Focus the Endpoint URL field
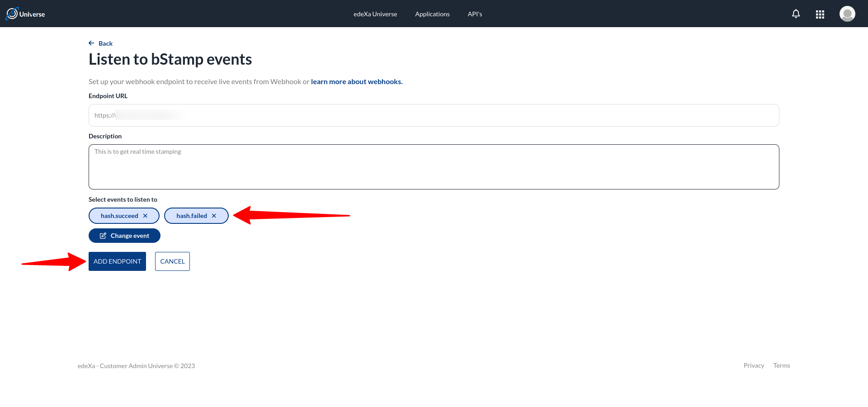868x407 pixels. (x=434, y=115)
